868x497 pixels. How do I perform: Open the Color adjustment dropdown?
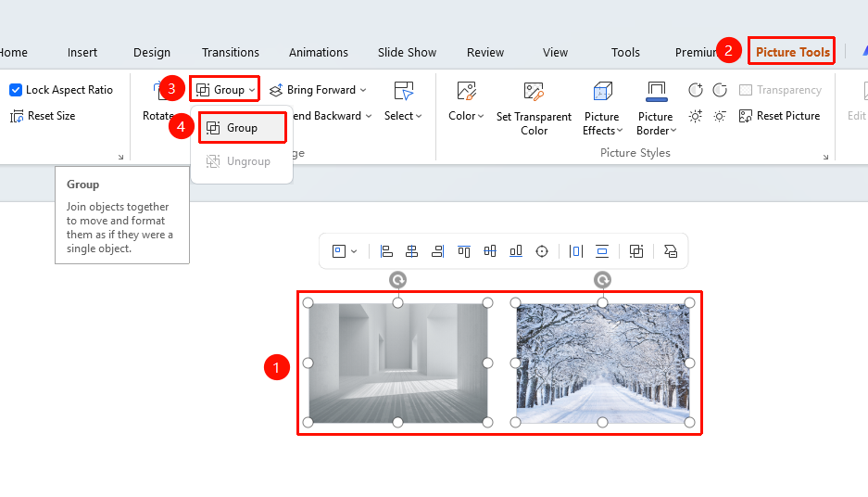[466, 116]
